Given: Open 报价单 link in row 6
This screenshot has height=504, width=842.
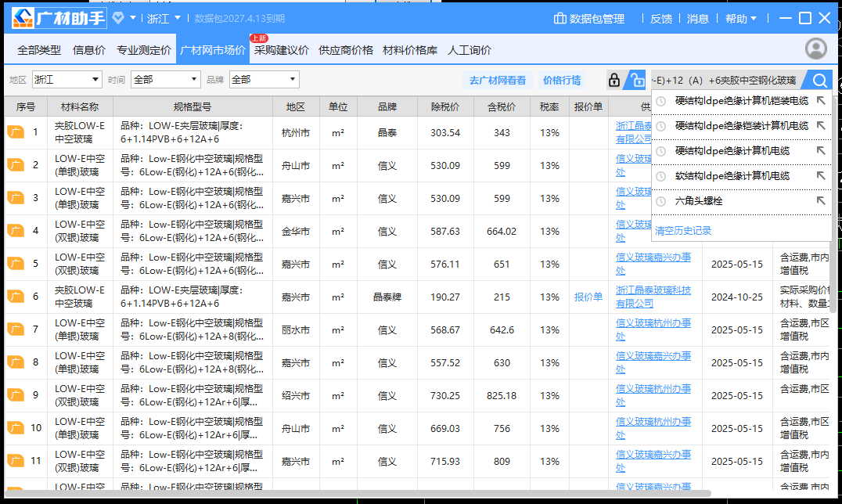Looking at the screenshot, I should click(588, 297).
